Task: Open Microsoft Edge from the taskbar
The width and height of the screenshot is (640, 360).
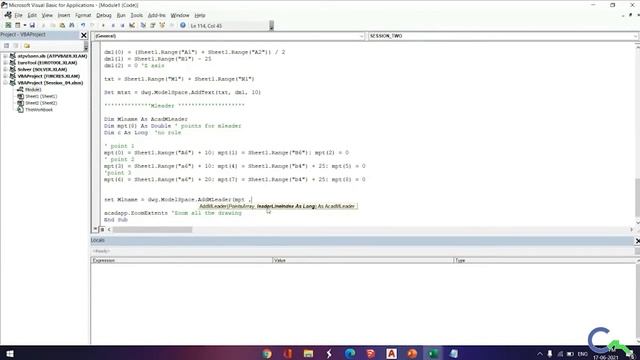Action: pyautogui.click(x=350, y=353)
